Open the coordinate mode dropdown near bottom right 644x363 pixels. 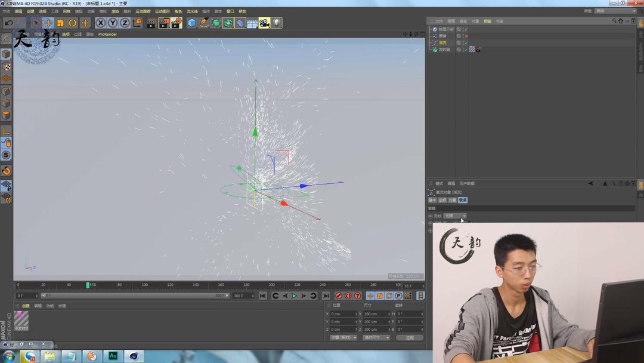click(343, 337)
